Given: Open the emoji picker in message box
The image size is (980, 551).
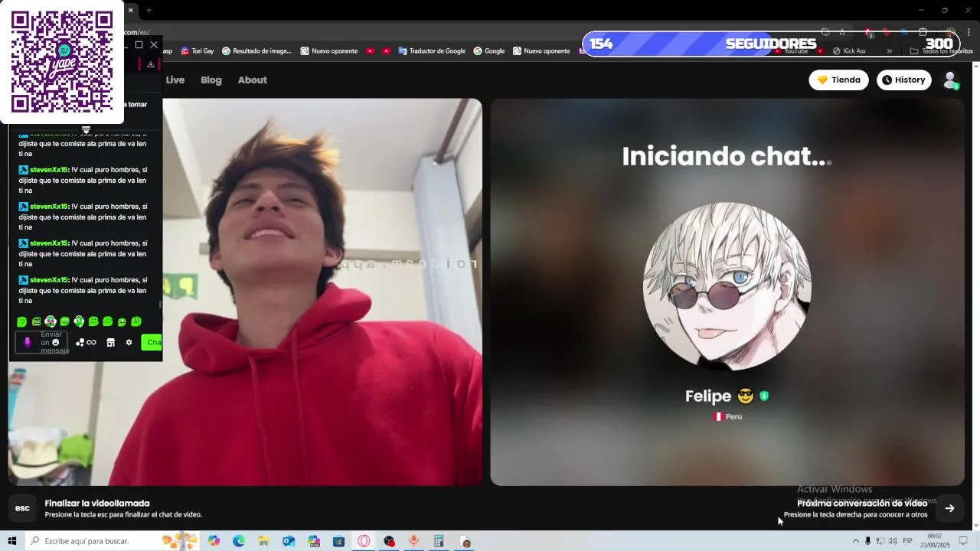Looking at the screenshot, I should pyautogui.click(x=56, y=342).
